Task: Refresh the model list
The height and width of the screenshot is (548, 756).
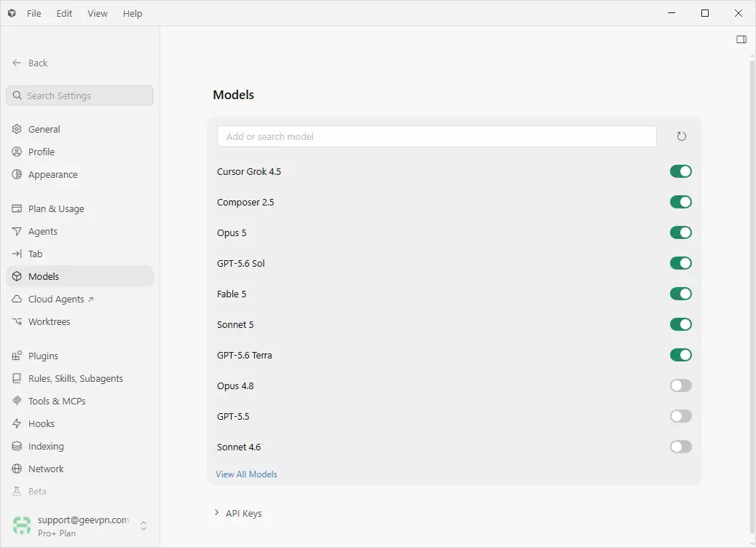Action: pos(681,136)
